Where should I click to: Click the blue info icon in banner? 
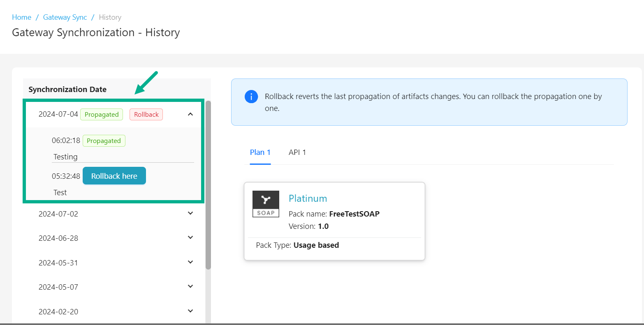click(251, 97)
